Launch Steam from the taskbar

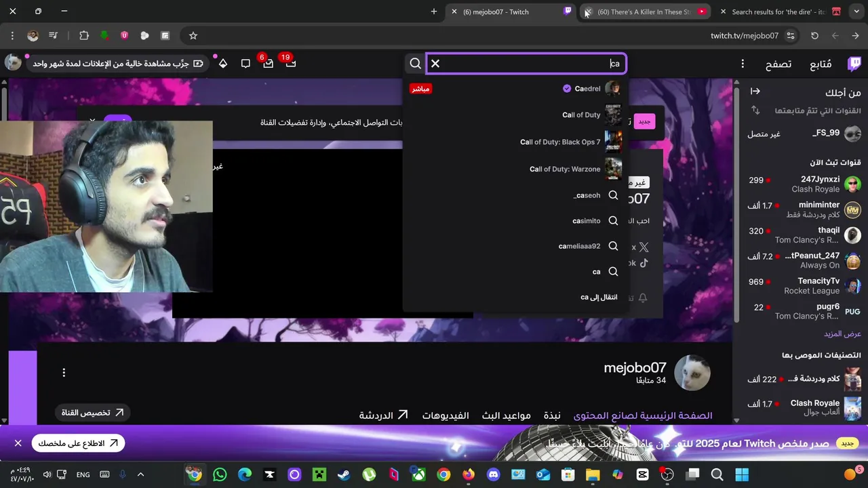tap(344, 474)
